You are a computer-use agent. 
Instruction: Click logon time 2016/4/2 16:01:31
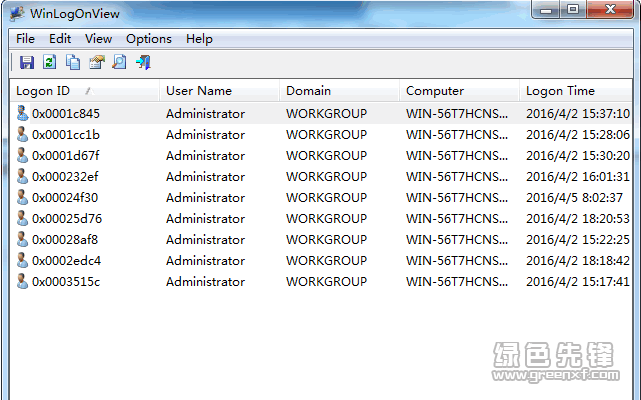[578, 176]
